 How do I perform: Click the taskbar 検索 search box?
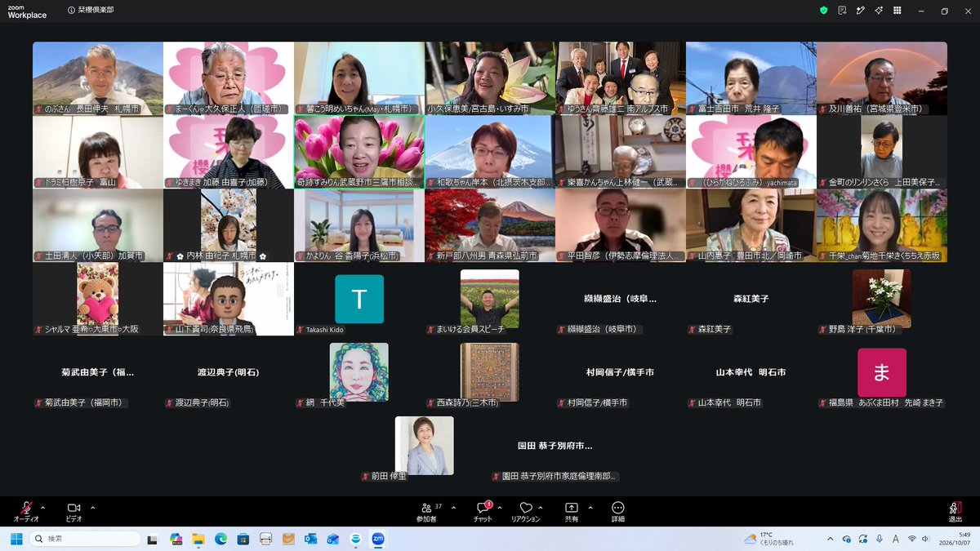point(85,539)
